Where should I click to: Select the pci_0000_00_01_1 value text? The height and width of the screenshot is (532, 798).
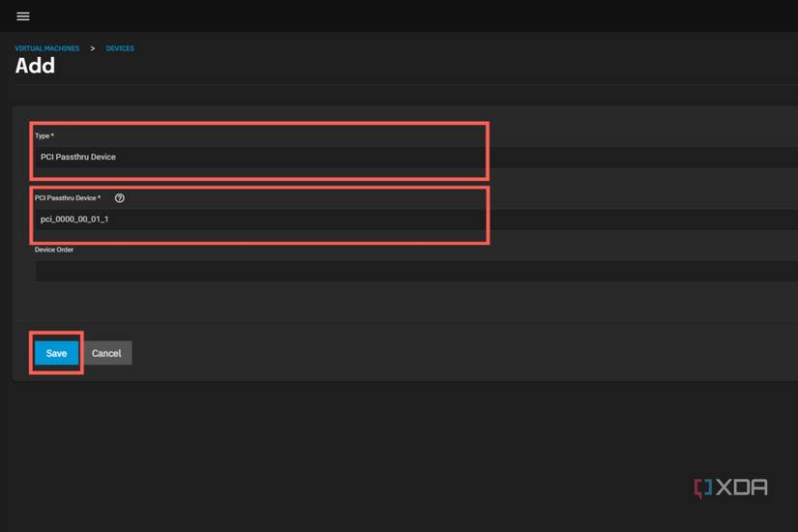click(74, 220)
